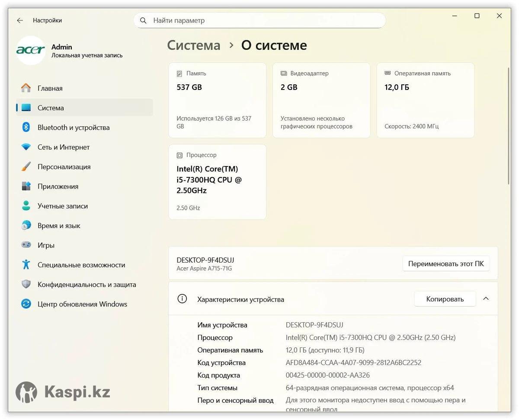Collapse the device specifications chevron

pos(486,299)
